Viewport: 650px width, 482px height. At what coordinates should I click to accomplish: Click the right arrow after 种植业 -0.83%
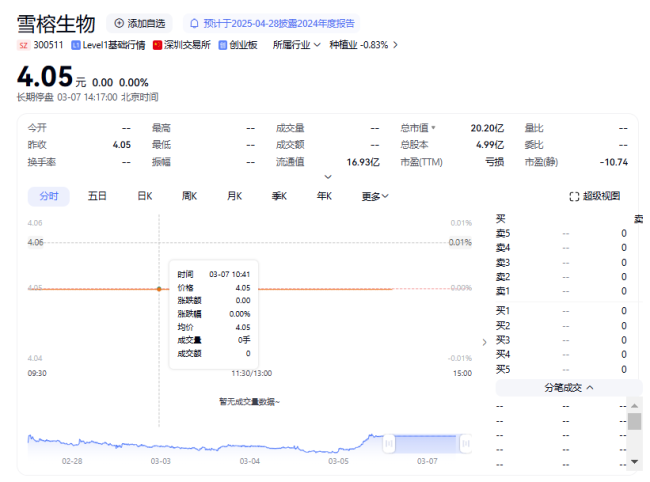coord(395,45)
